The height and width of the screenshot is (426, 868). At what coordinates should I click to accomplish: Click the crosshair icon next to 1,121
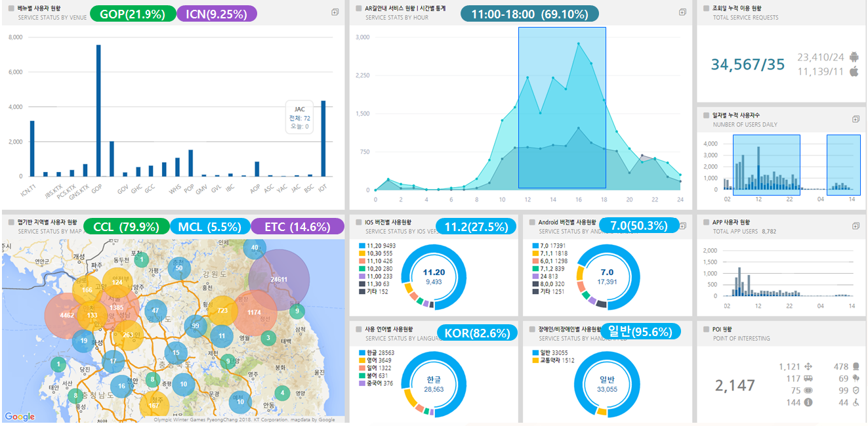808,367
